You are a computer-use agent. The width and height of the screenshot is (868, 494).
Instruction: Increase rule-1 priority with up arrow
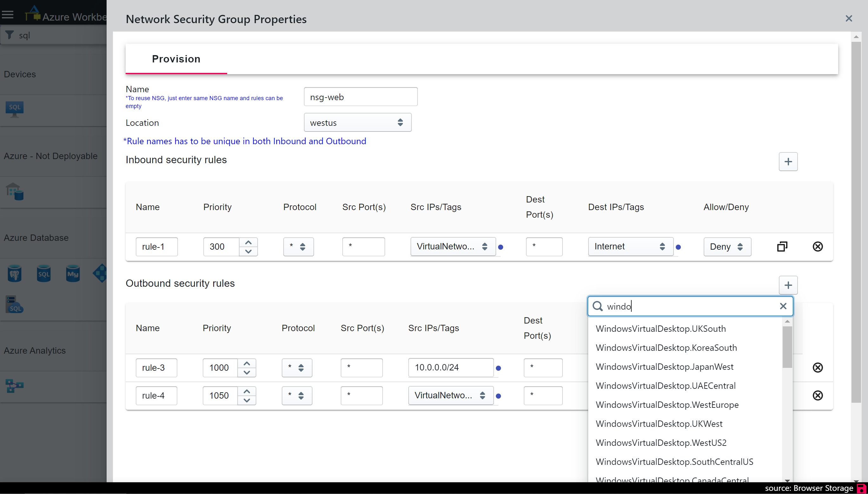coord(248,242)
